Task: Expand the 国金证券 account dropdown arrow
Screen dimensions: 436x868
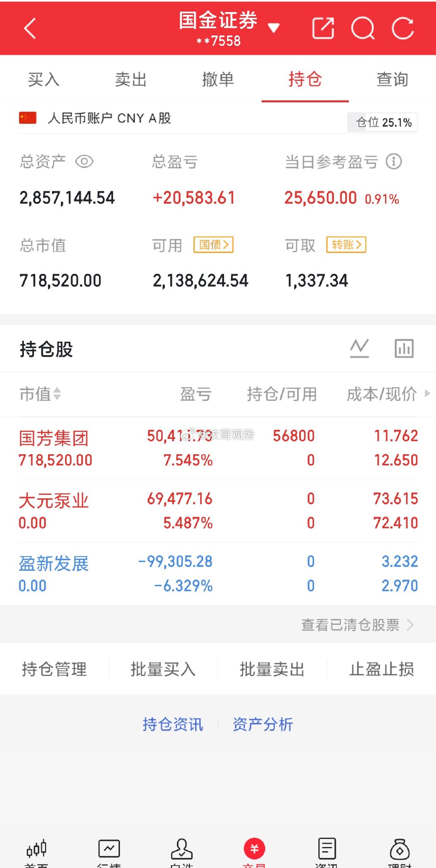Action: (x=274, y=28)
